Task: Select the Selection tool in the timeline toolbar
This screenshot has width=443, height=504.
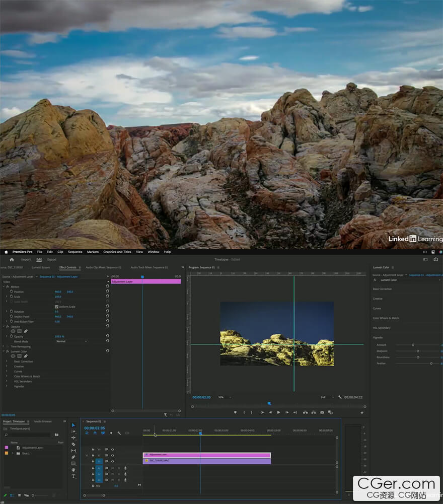Action: click(x=73, y=425)
